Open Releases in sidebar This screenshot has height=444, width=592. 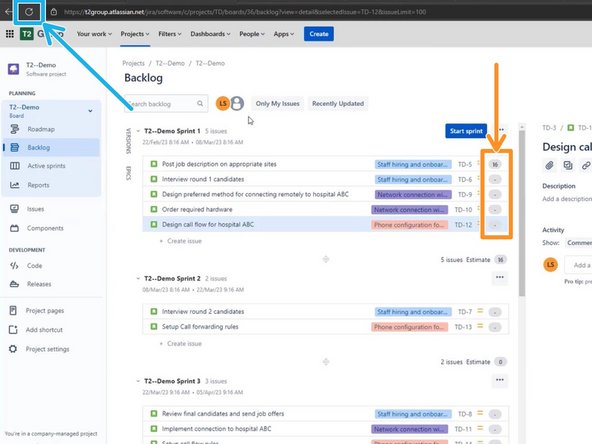click(x=39, y=284)
